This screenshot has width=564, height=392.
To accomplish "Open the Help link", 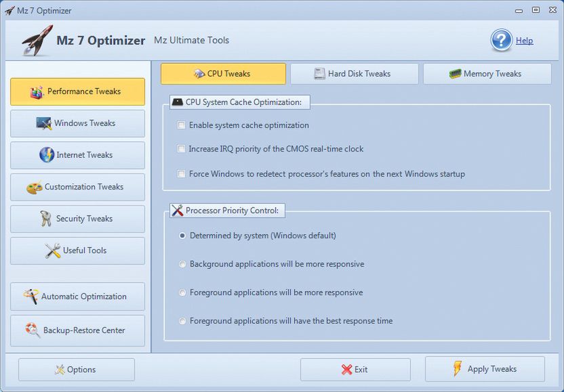I will [x=525, y=41].
